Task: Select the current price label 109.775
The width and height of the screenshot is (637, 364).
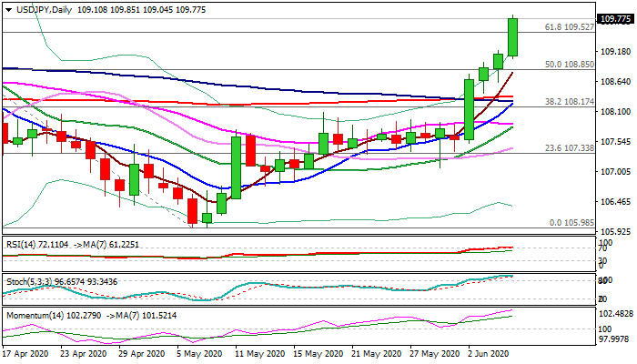Action: tap(616, 19)
